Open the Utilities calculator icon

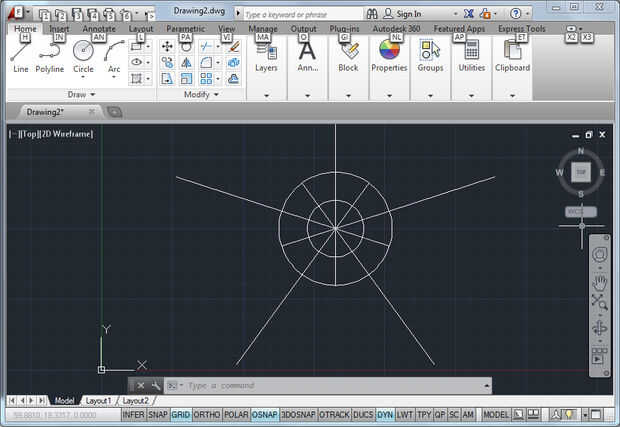click(x=471, y=52)
